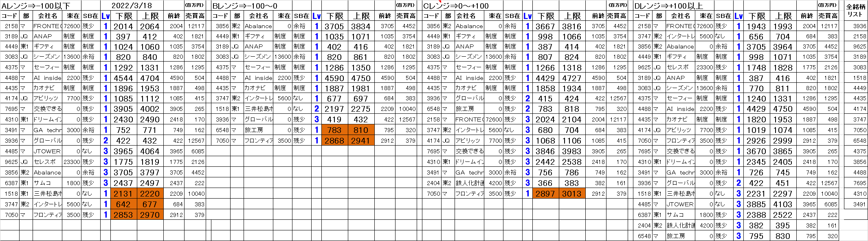868x241 pixels.
Task: Click the C range cell 3667
Action: (x=545, y=26)
